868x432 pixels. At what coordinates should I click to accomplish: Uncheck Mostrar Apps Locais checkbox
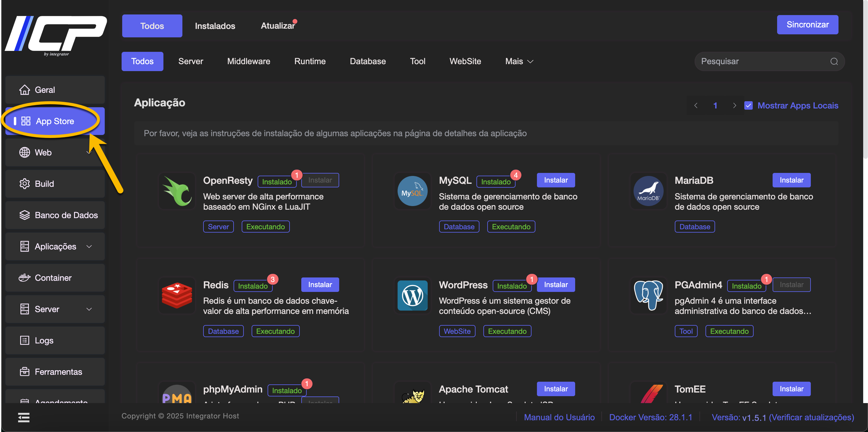tap(749, 105)
